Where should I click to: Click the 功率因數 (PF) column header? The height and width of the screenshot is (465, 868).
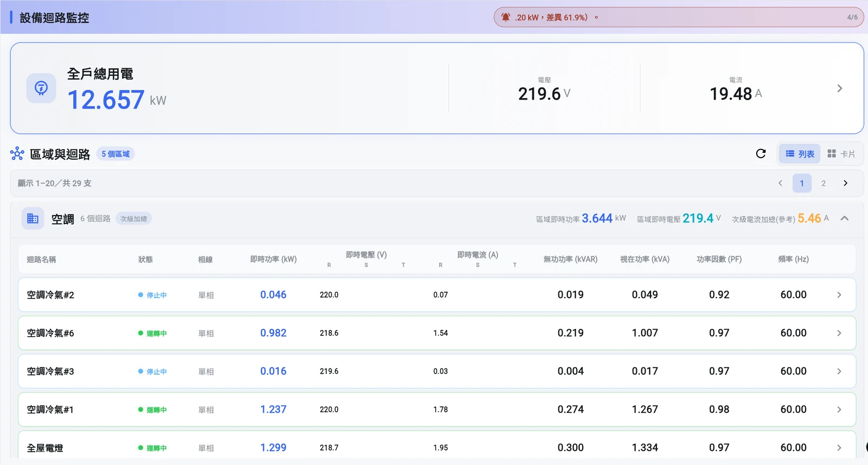click(719, 260)
